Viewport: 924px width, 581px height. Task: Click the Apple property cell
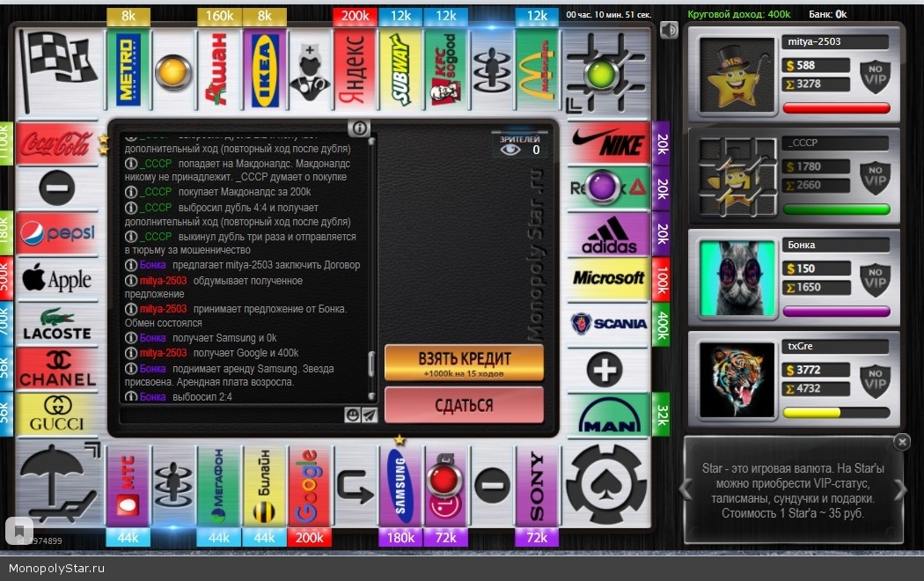(56, 279)
